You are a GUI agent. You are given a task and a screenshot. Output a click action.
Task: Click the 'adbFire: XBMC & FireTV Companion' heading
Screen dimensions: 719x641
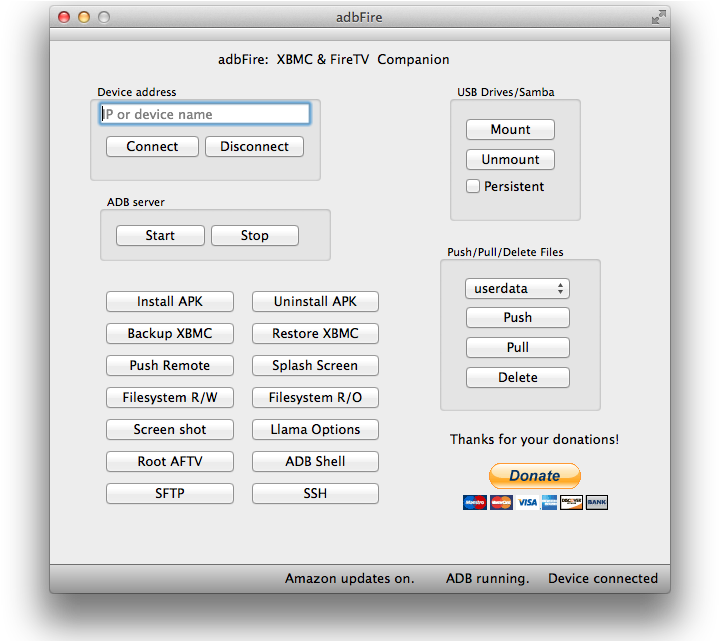pos(334,59)
